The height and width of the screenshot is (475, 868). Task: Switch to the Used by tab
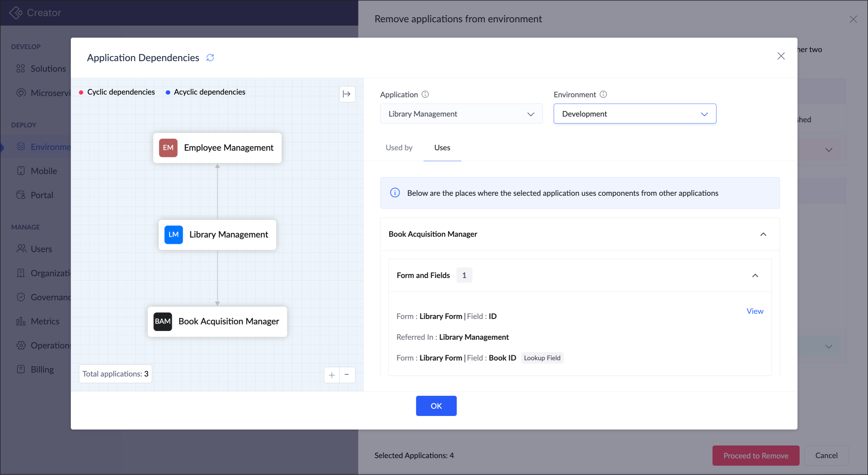(x=399, y=148)
